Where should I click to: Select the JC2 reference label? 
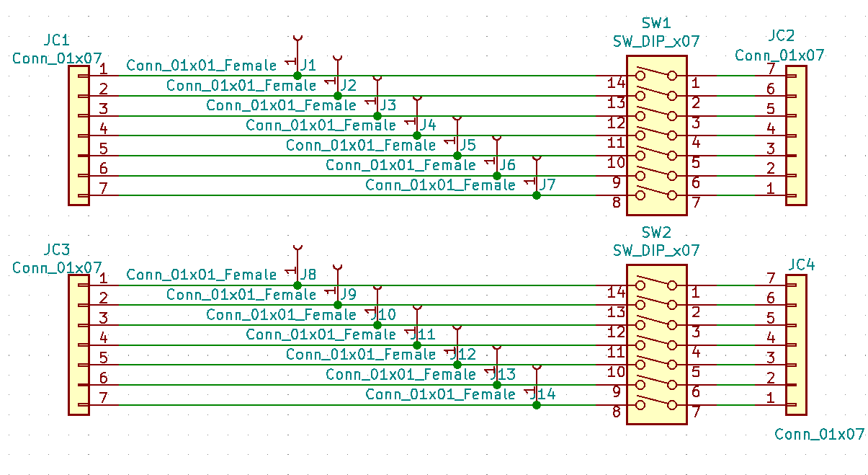(782, 36)
